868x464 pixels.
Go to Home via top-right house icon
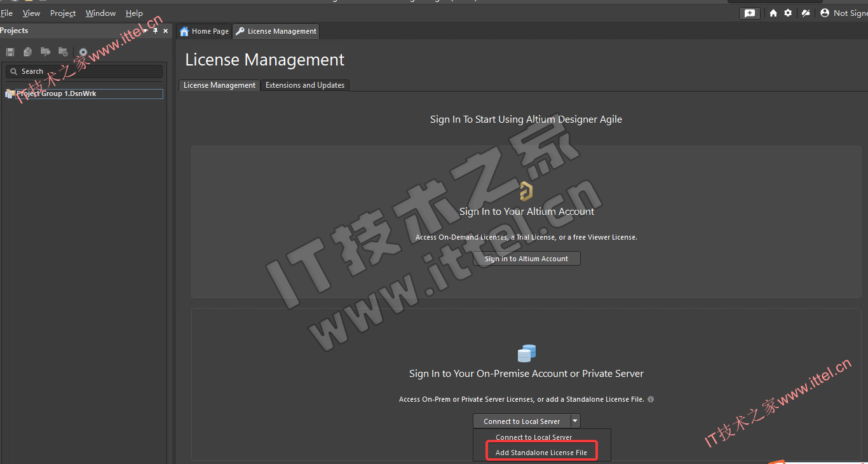[773, 13]
